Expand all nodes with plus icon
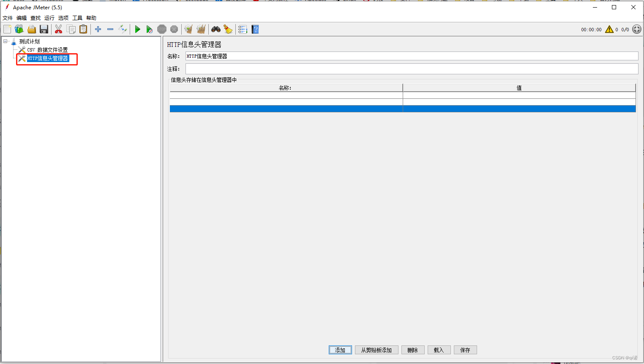The image size is (644, 364). (98, 29)
